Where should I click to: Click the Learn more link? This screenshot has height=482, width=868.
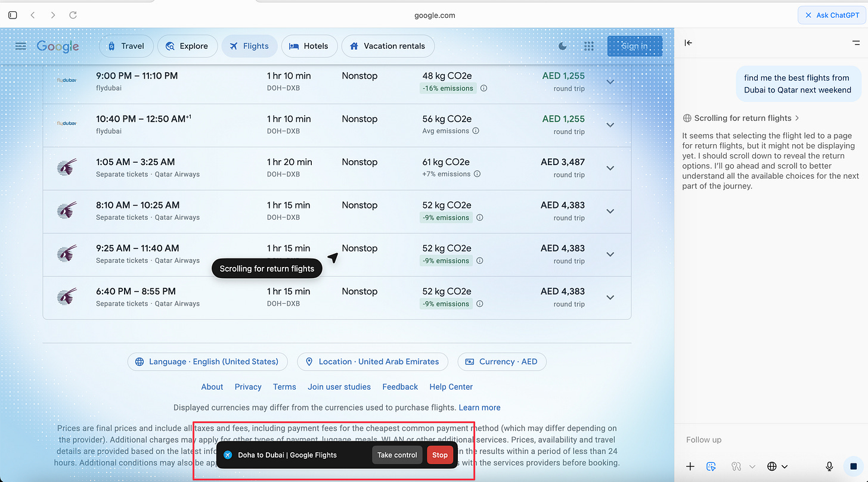[x=479, y=408]
